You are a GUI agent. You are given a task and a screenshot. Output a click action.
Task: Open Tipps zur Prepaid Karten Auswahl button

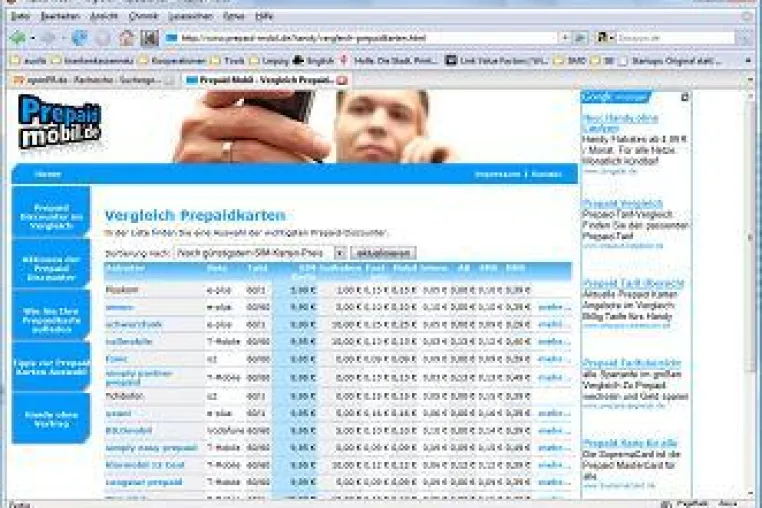[x=51, y=367]
